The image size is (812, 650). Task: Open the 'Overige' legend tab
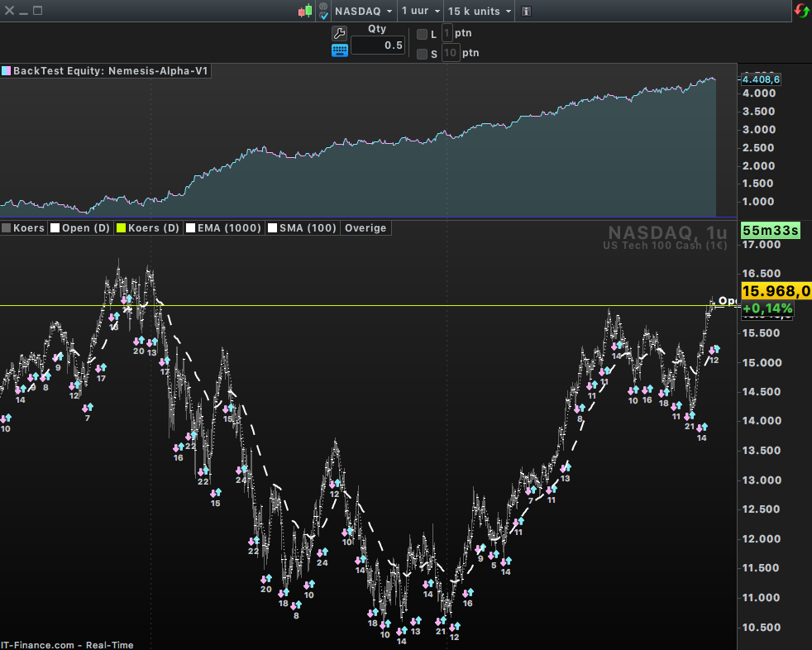tap(365, 228)
